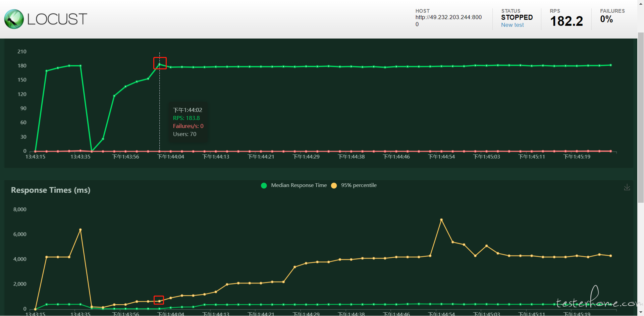Click the page vertical scrollbar thumb
644x316 pixels.
[641, 117]
